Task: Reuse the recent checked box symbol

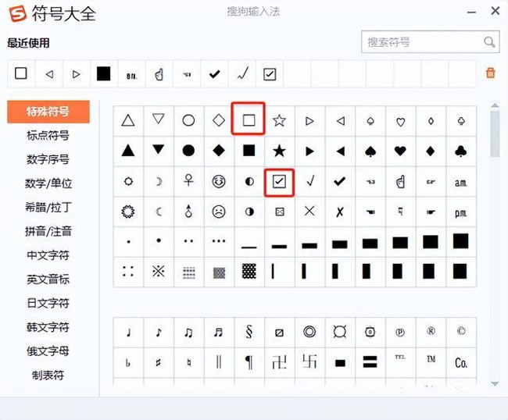Action: 270,74
